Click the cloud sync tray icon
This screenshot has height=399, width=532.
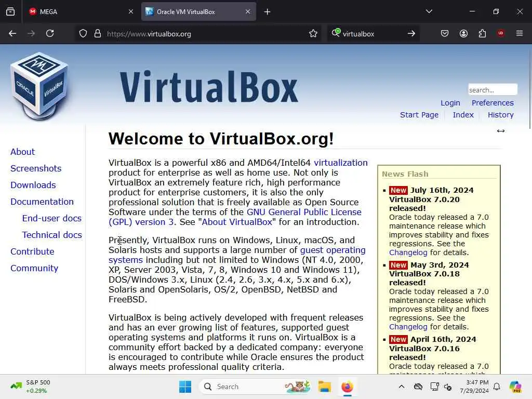click(418, 387)
